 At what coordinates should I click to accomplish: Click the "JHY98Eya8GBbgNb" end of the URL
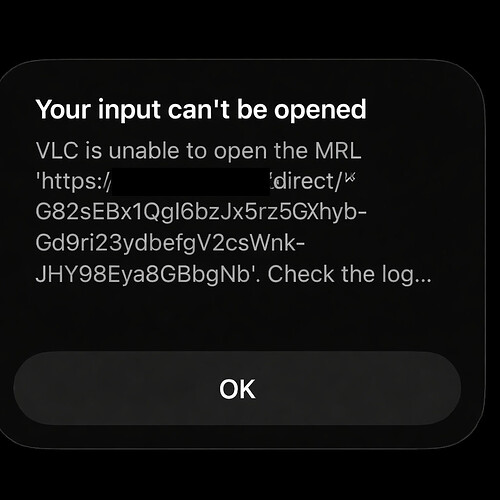pos(143,274)
